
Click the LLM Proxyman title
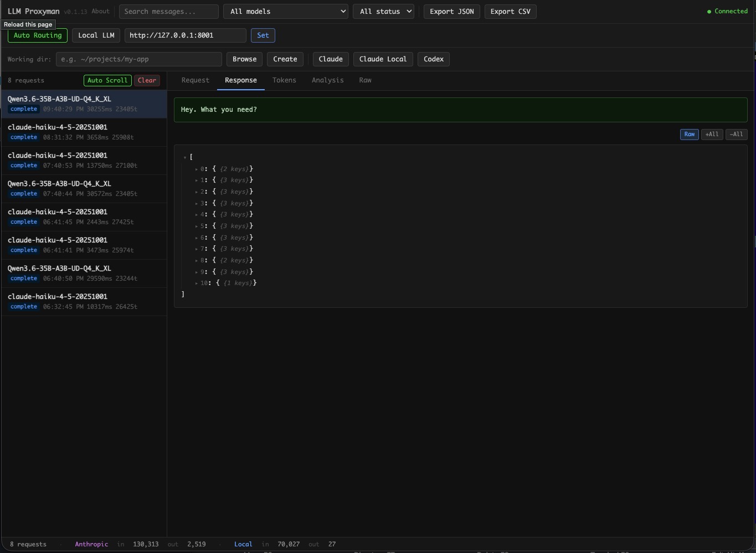click(x=33, y=12)
